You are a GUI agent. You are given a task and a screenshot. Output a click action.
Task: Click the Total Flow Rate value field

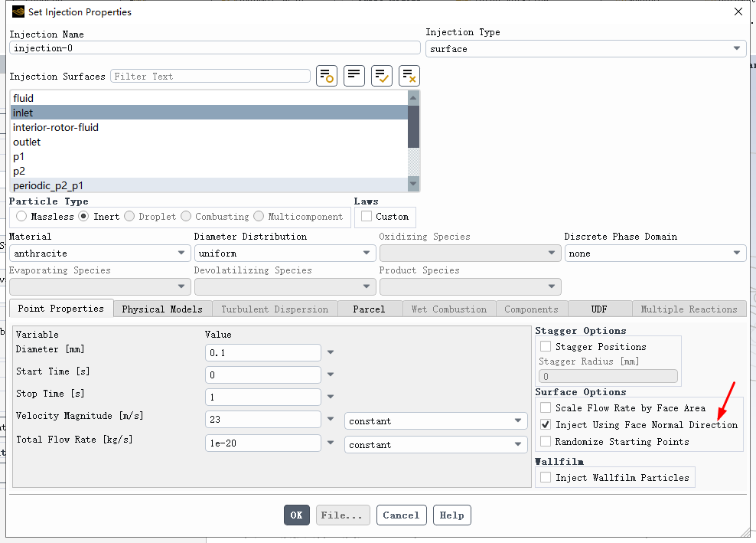coord(262,443)
